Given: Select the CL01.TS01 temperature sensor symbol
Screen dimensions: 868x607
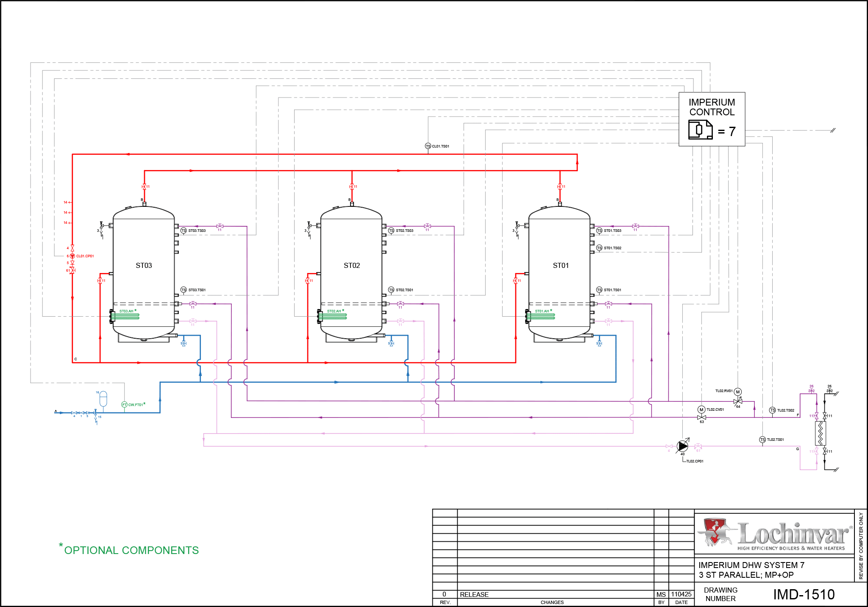Looking at the screenshot, I should pos(428,146).
